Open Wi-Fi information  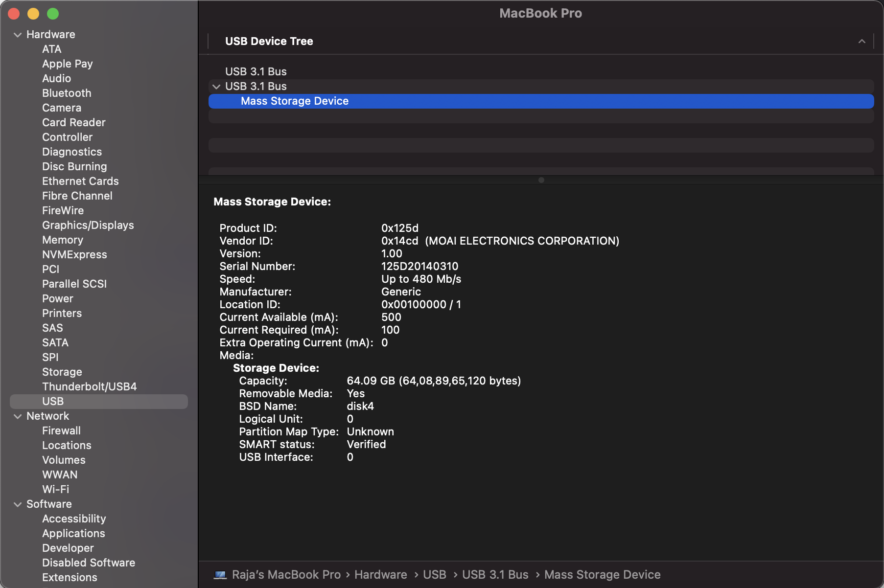(x=56, y=489)
